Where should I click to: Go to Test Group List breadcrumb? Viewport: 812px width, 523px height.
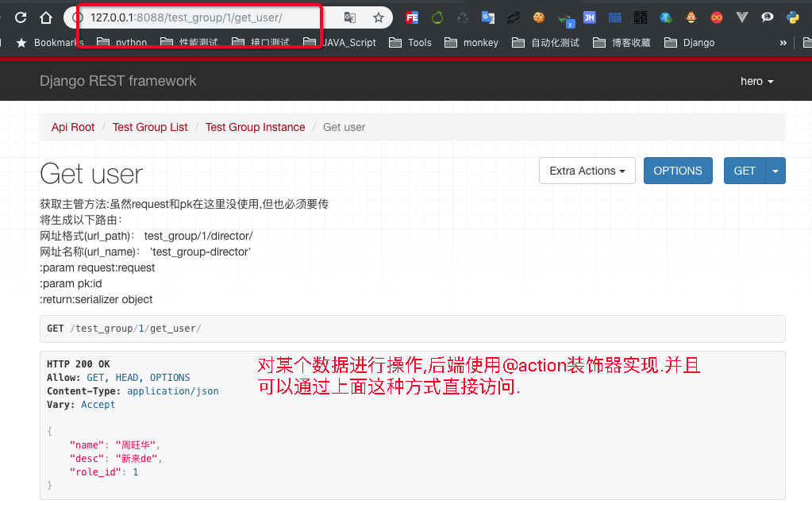pyautogui.click(x=150, y=128)
